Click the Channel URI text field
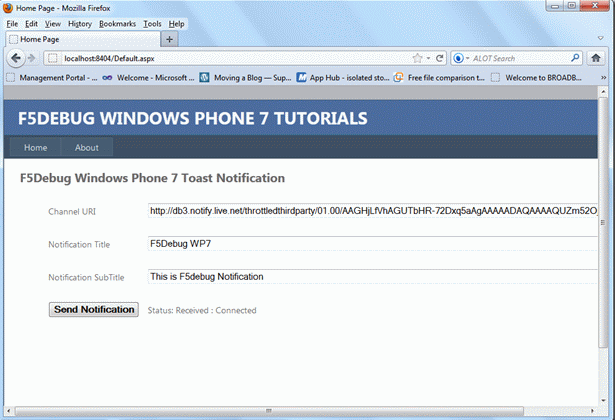The height and width of the screenshot is (420, 615). pos(373,211)
